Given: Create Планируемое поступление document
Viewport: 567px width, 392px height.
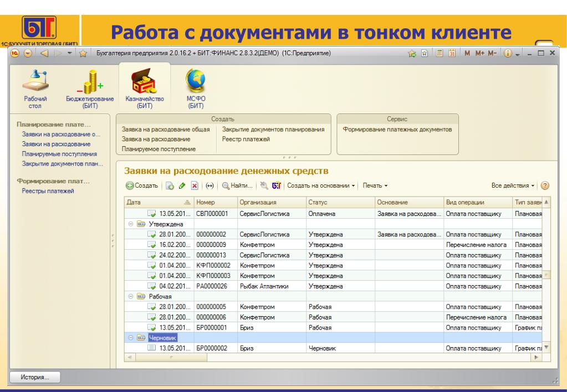Looking at the screenshot, I should point(159,149).
